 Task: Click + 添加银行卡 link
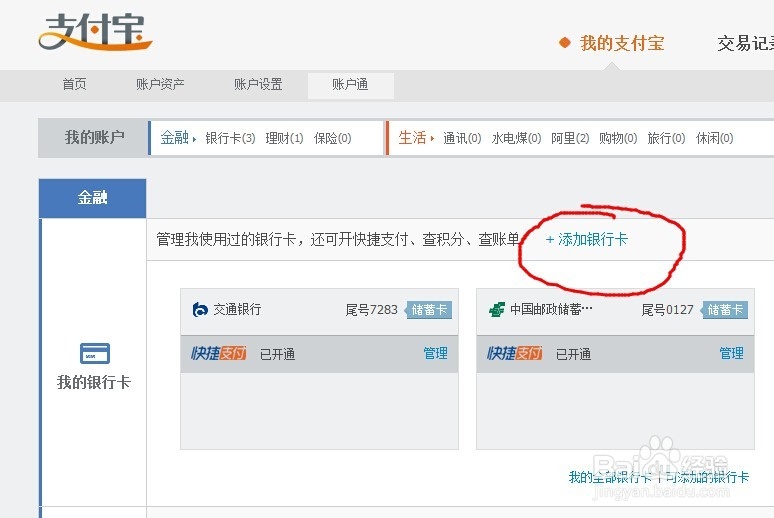pyautogui.click(x=586, y=240)
